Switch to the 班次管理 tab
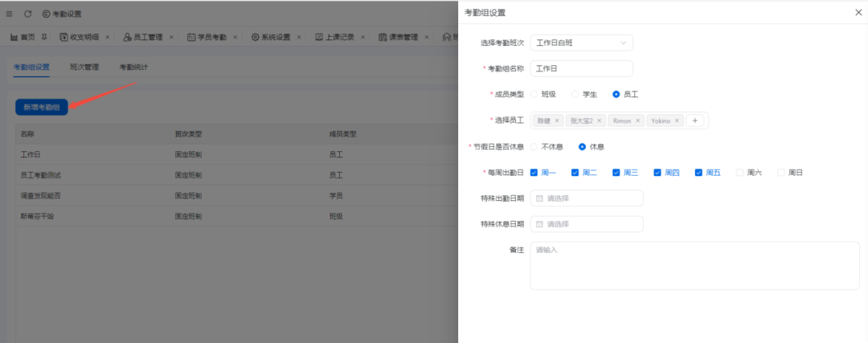Image resolution: width=868 pixels, height=343 pixels. [84, 67]
